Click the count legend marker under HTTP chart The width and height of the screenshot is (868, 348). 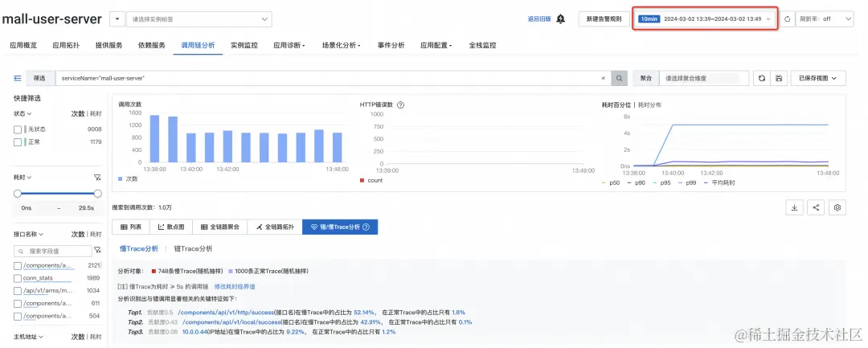362,180
